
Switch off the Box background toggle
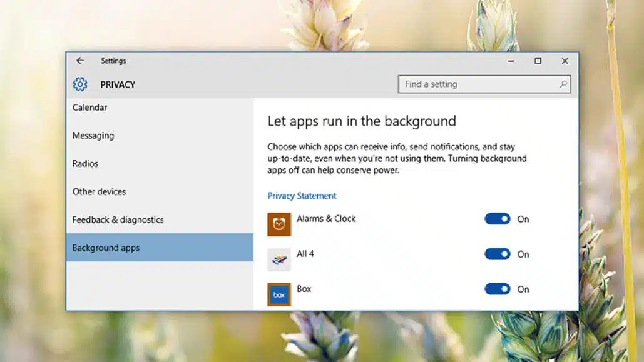tap(498, 289)
